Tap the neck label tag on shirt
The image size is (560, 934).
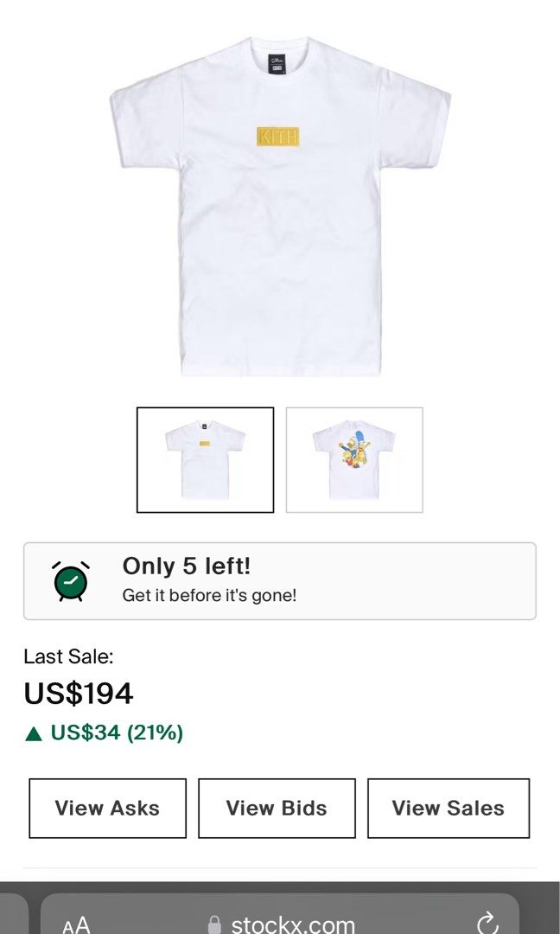click(x=277, y=63)
